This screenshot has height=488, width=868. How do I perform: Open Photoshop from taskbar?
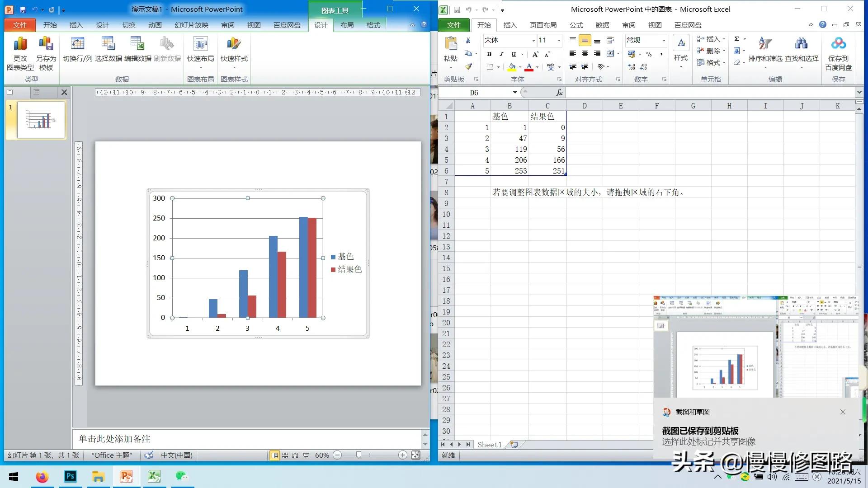click(71, 476)
